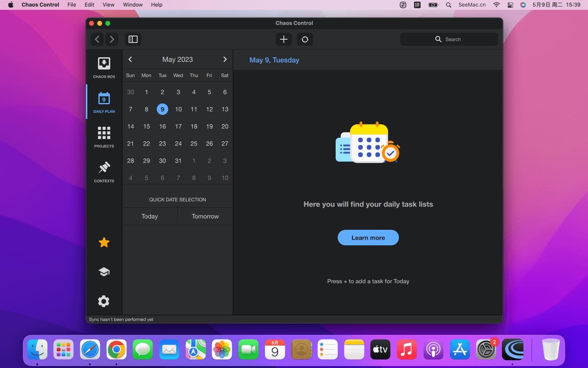Open the Chaos Box inbox

104,67
